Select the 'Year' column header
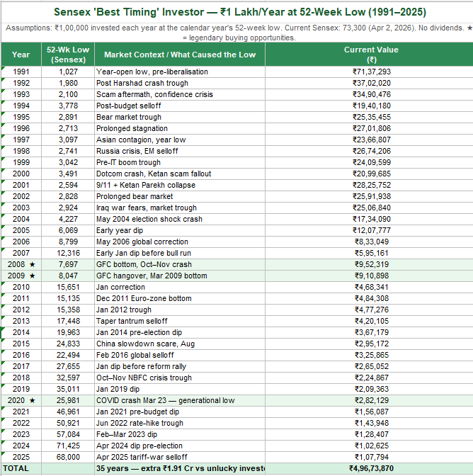473x476 pixels. coord(21,55)
